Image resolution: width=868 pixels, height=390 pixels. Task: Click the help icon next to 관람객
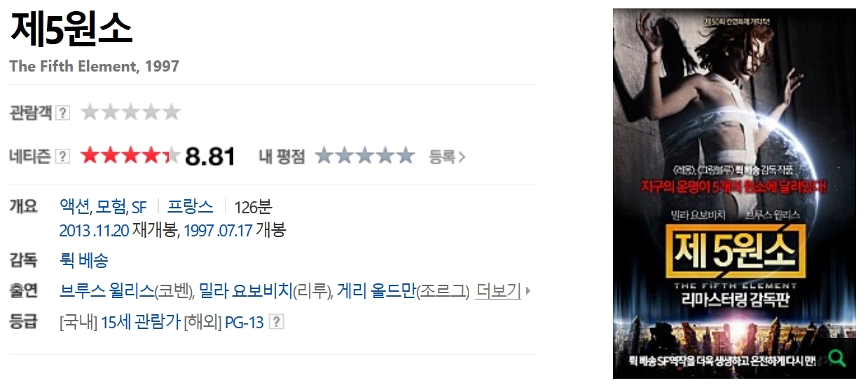click(x=63, y=112)
